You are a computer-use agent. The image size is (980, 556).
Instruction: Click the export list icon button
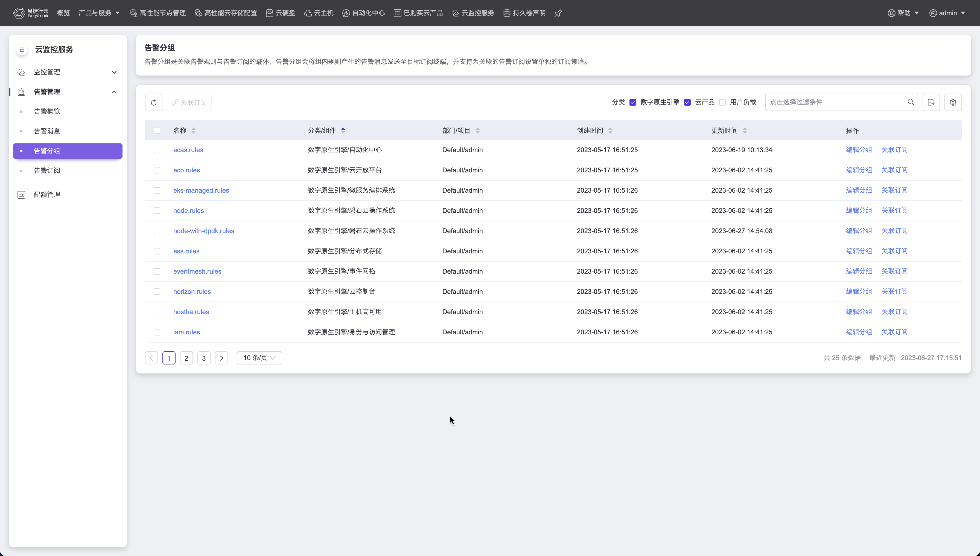coord(931,102)
